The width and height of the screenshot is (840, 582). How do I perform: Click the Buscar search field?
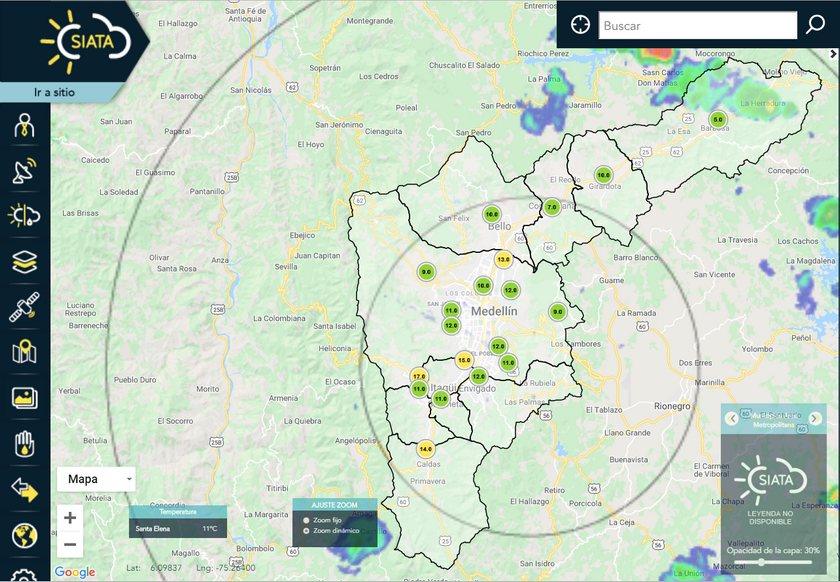[697, 26]
